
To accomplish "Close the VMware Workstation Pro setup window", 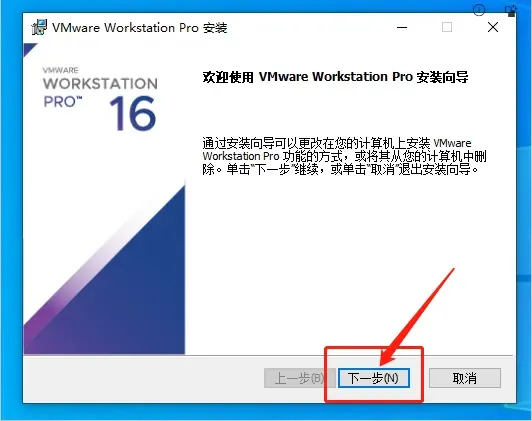I will [x=493, y=27].
